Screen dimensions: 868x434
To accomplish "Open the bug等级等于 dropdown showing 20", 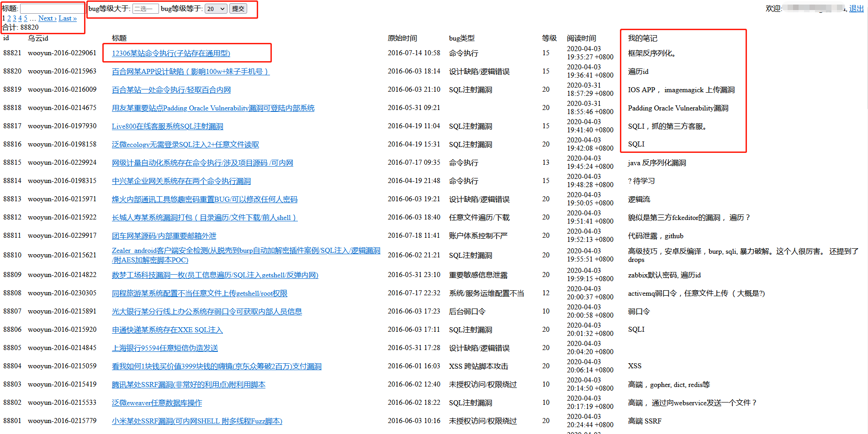I will click(216, 9).
